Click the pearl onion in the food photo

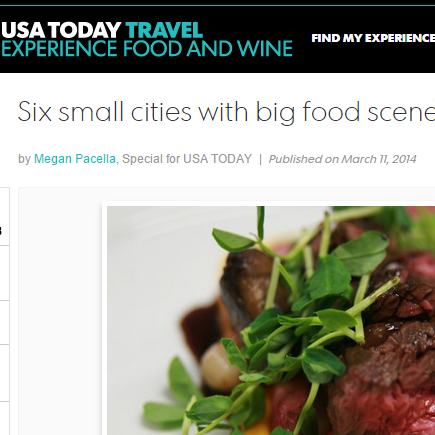[218, 363]
